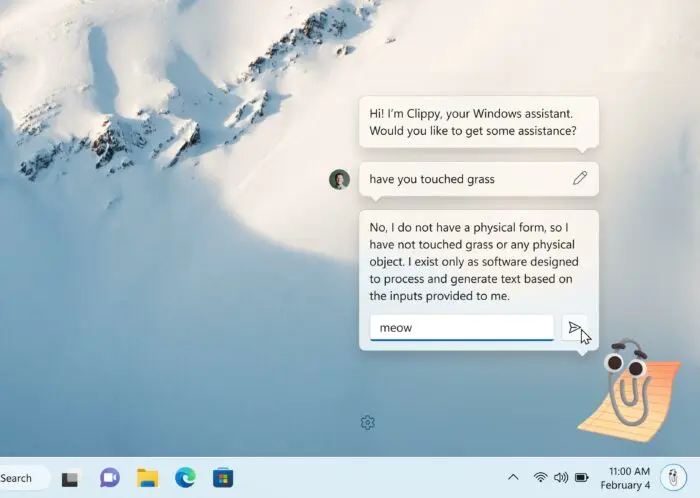Open Clippy settings gear icon
700x498 pixels.
click(367, 422)
